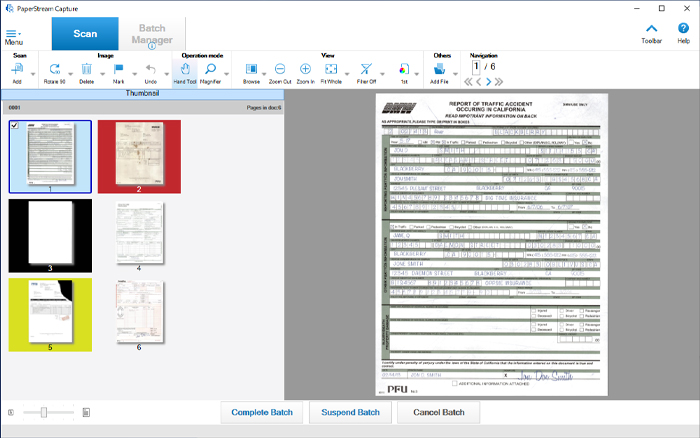Click the Add File icon
Viewport: 700px width, 438px height.
[439, 69]
